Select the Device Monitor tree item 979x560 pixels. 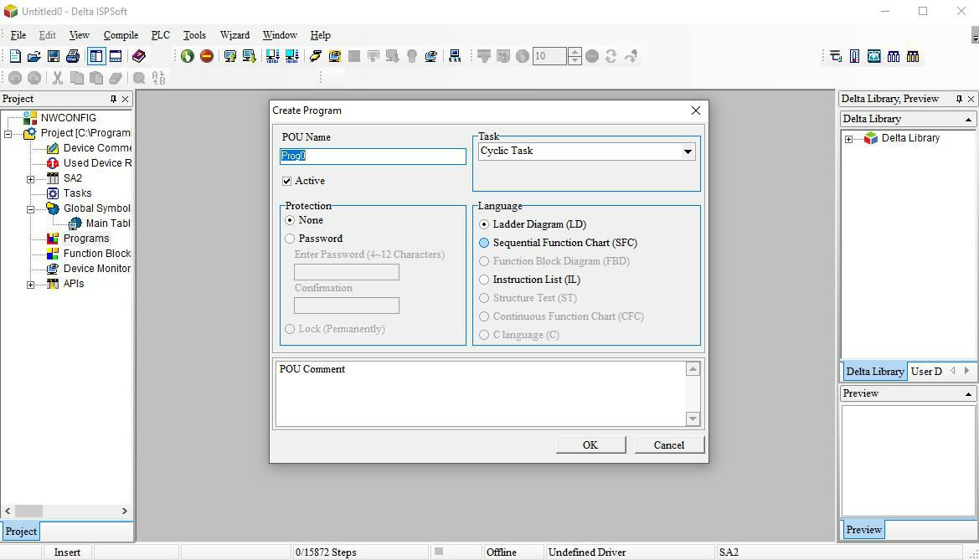[97, 269]
